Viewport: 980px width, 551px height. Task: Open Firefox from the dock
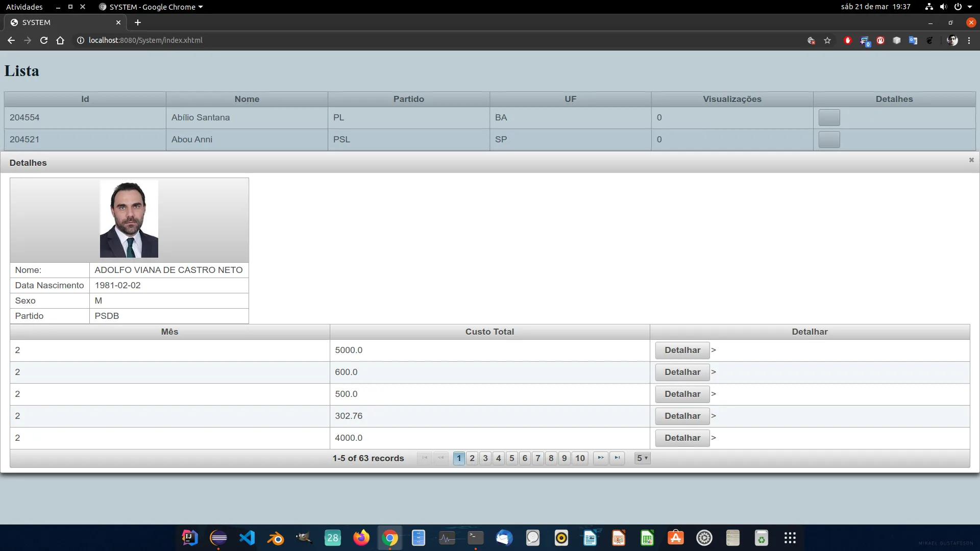pos(361,538)
